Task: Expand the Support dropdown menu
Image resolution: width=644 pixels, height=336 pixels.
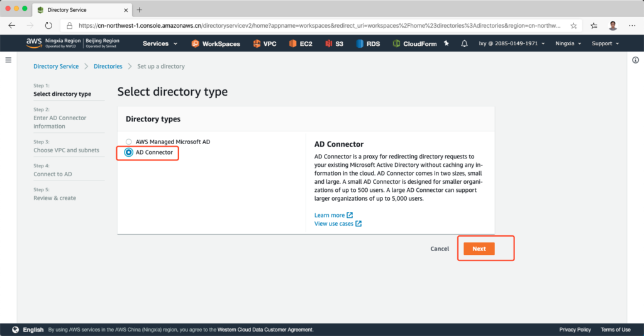Action: (605, 43)
